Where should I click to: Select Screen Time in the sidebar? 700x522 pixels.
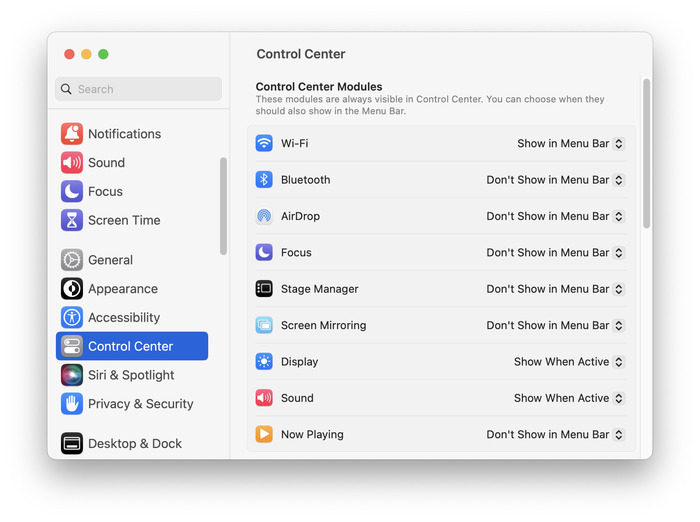[132, 220]
